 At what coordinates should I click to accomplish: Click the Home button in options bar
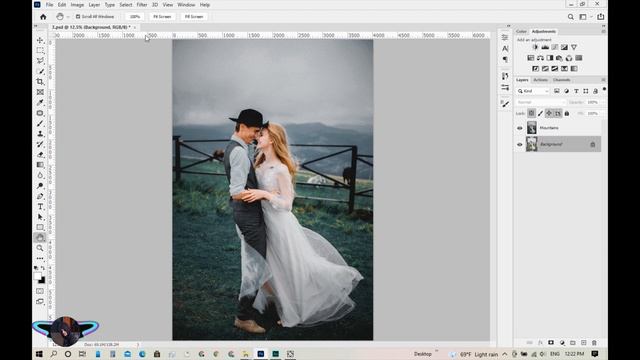click(43, 17)
